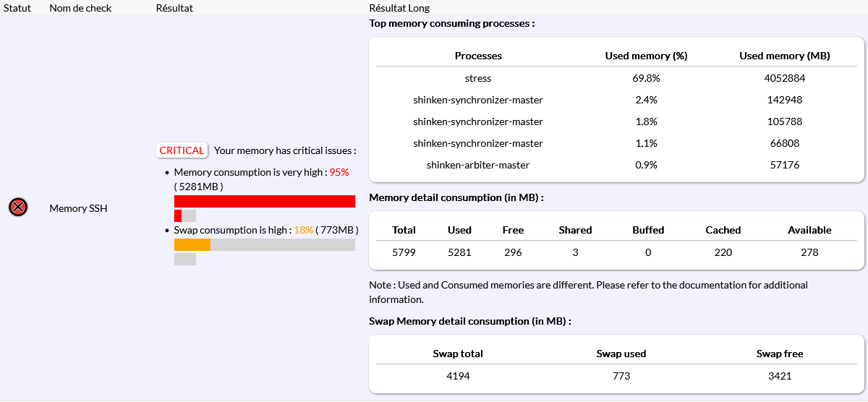Click the Used memory (MB) column header
The image size is (868, 402).
coord(784,56)
